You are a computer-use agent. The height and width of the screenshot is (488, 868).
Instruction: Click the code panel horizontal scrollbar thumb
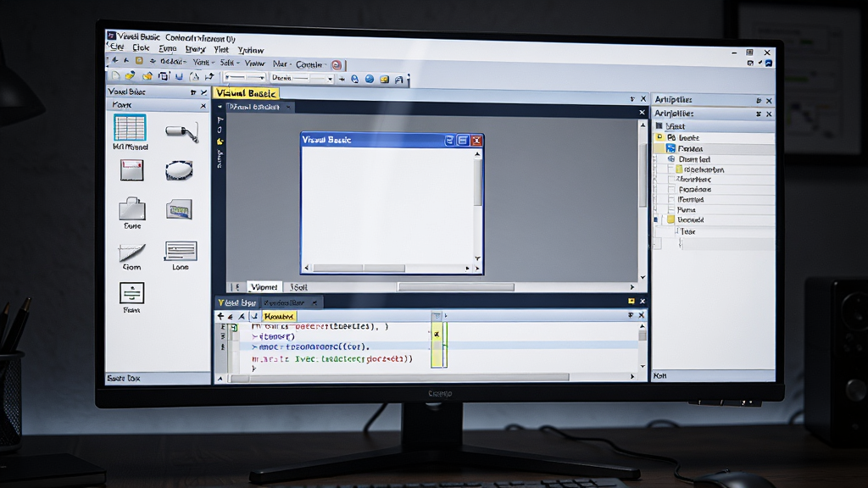[x=400, y=377]
